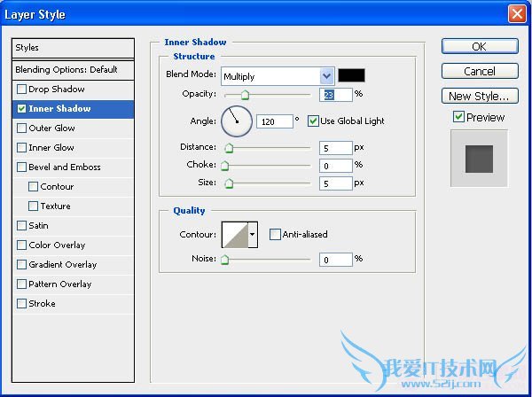Click the angle dial control
The image size is (532, 397).
pos(237,121)
